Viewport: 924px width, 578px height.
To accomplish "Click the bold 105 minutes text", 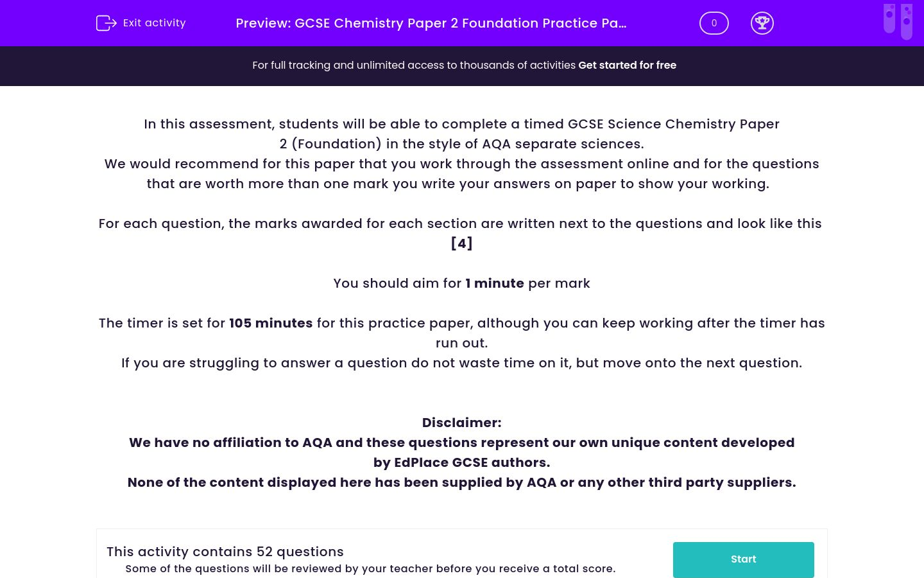I will (x=271, y=323).
